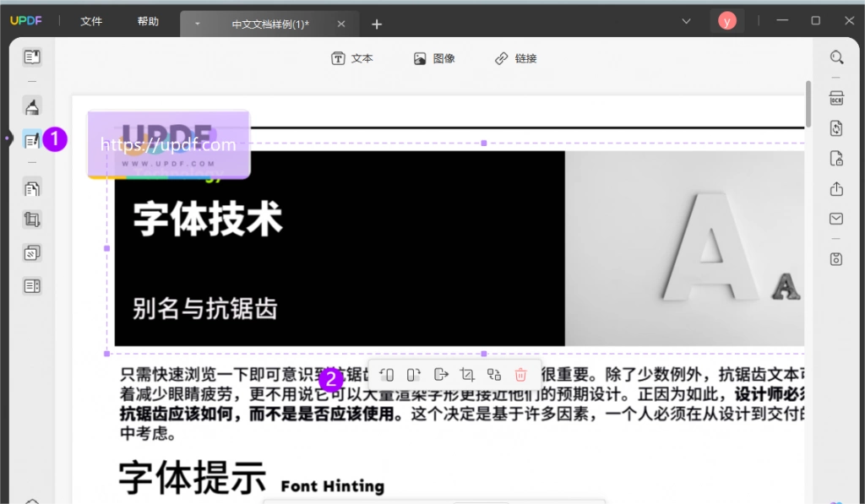Open the Crop Pages tool in sidebar
Screen dimensions: 865x504
click(x=32, y=219)
